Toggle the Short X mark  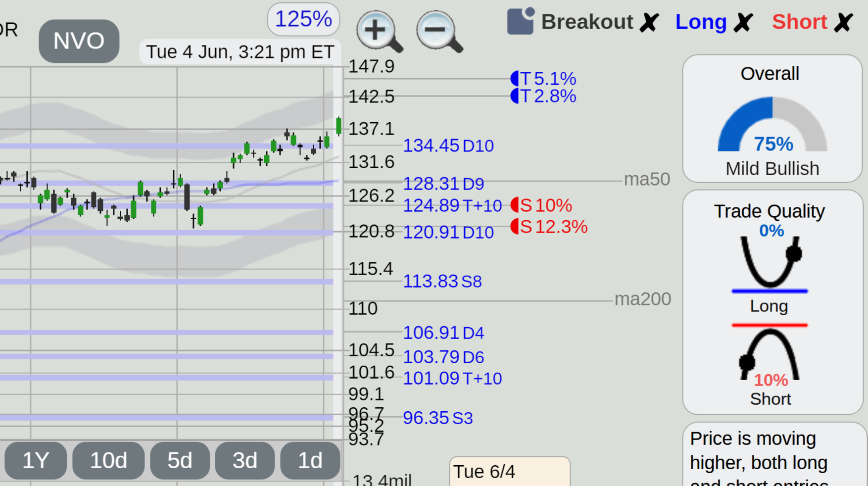pyautogui.click(x=843, y=22)
